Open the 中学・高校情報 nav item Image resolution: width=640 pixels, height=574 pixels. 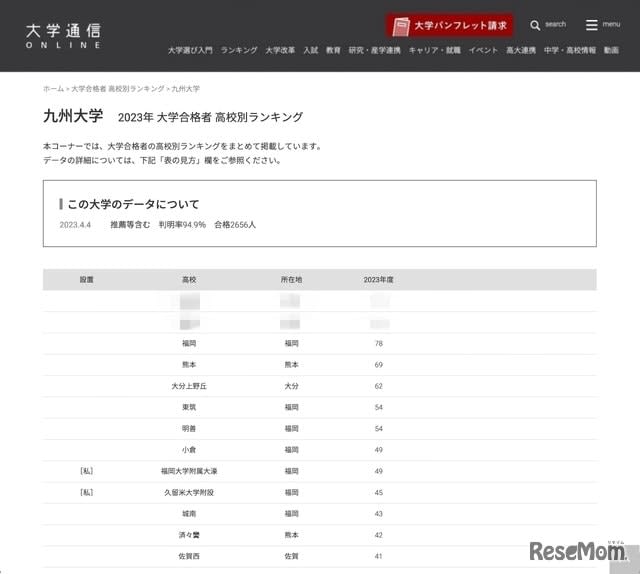570,50
